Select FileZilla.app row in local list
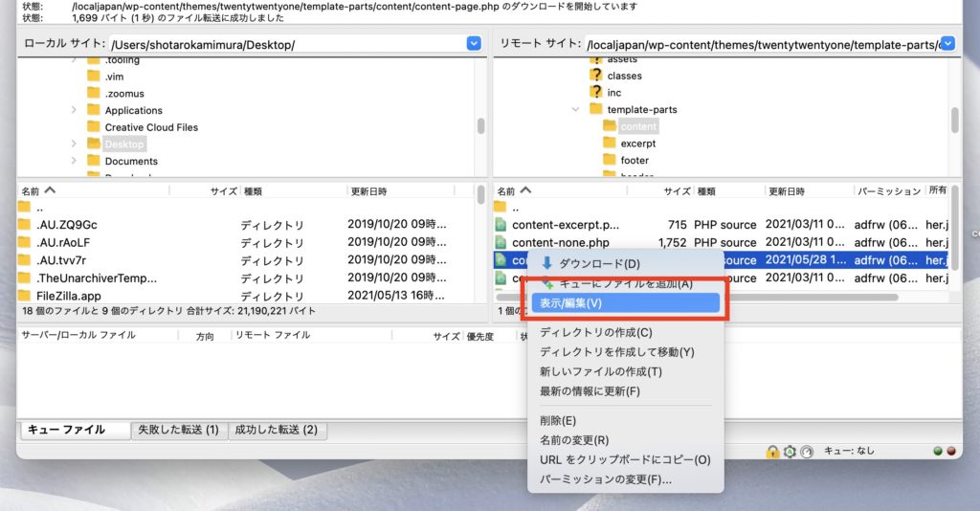Viewport: 980px width, 511px height. (x=246, y=296)
